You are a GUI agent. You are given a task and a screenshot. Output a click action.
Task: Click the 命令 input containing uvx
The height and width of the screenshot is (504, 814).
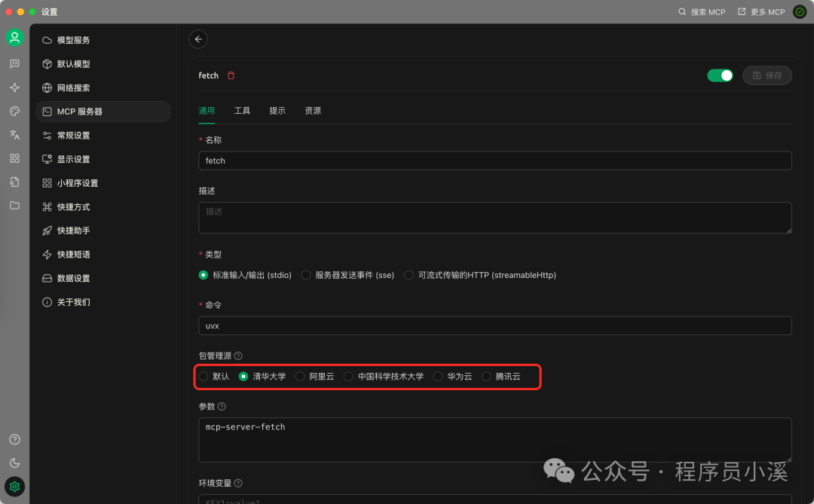pyautogui.click(x=494, y=325)
